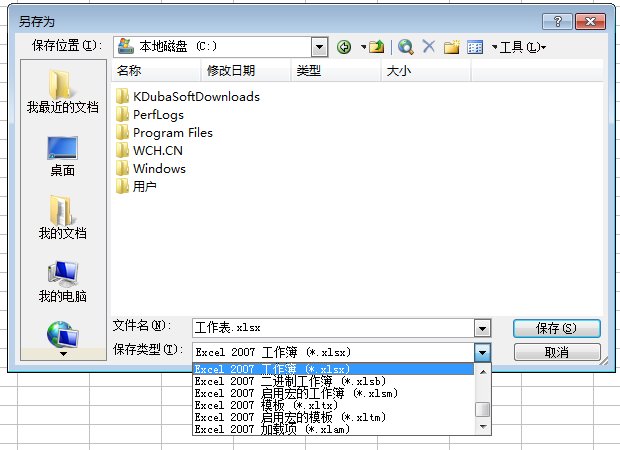Open the Back history dropdown arrow

(x=363, y=47)
